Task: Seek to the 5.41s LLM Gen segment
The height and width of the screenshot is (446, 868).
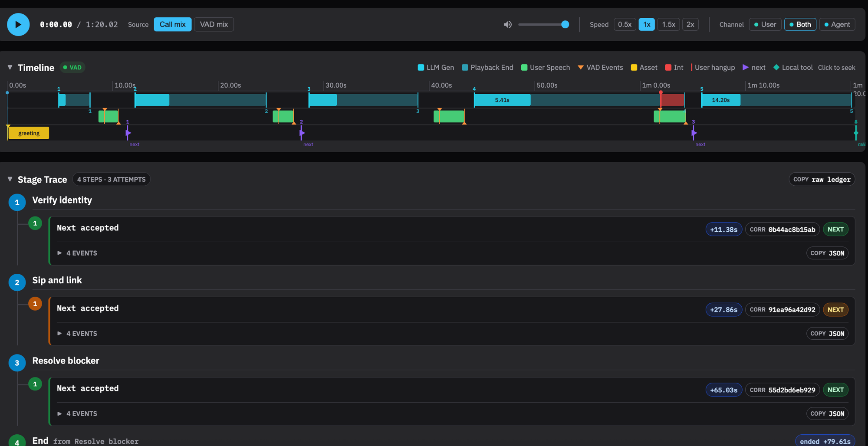Action: tap(502, 100)
